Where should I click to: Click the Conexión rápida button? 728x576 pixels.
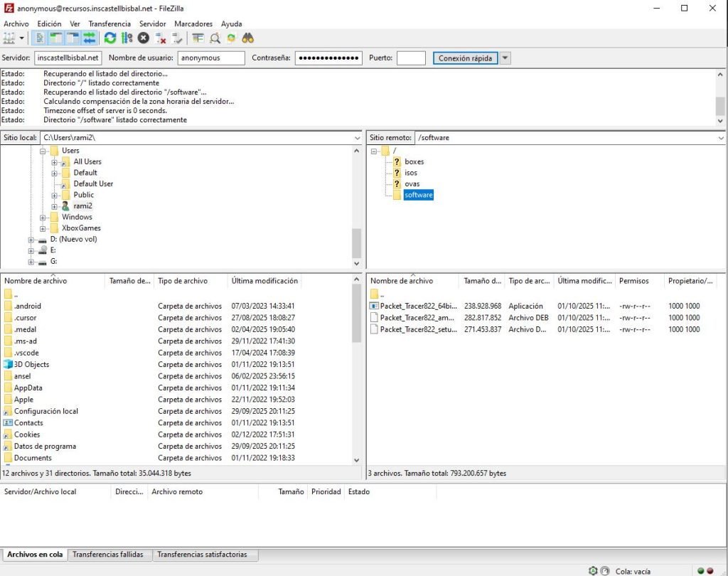point(465,58)
